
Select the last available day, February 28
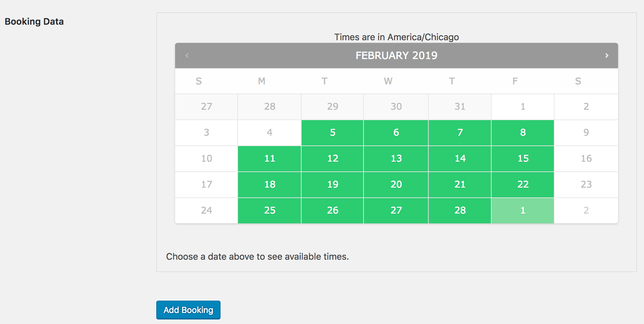tap(459, 210)
